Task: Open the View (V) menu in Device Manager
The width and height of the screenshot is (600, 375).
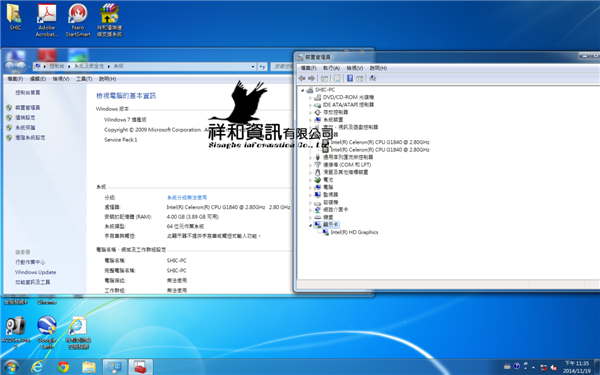Action: click(x=355, y=68)
